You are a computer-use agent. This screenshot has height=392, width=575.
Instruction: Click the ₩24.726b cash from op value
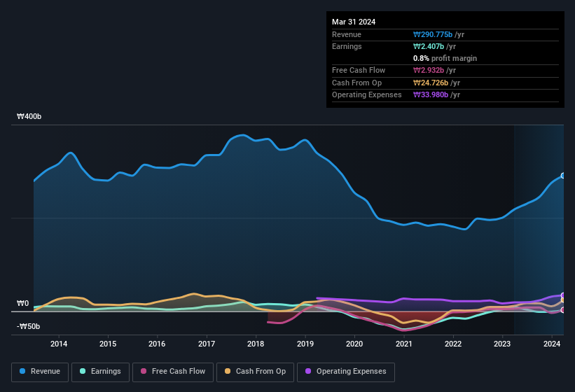431,83
